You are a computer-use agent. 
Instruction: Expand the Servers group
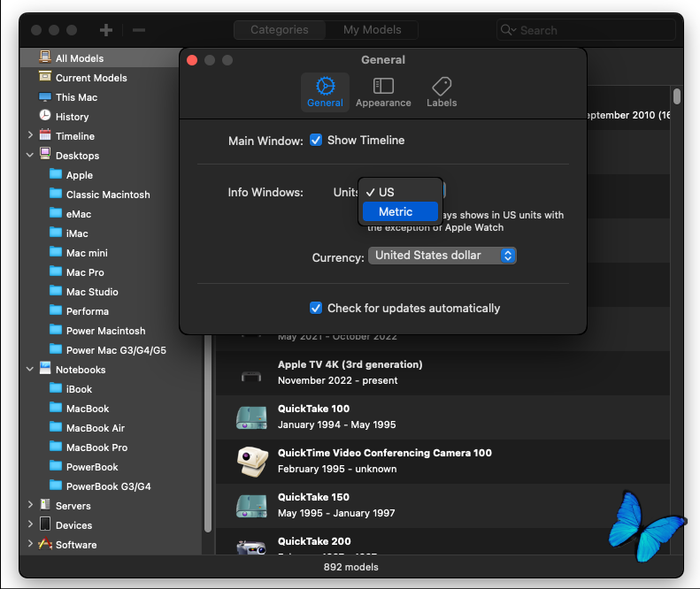(30, 505)
